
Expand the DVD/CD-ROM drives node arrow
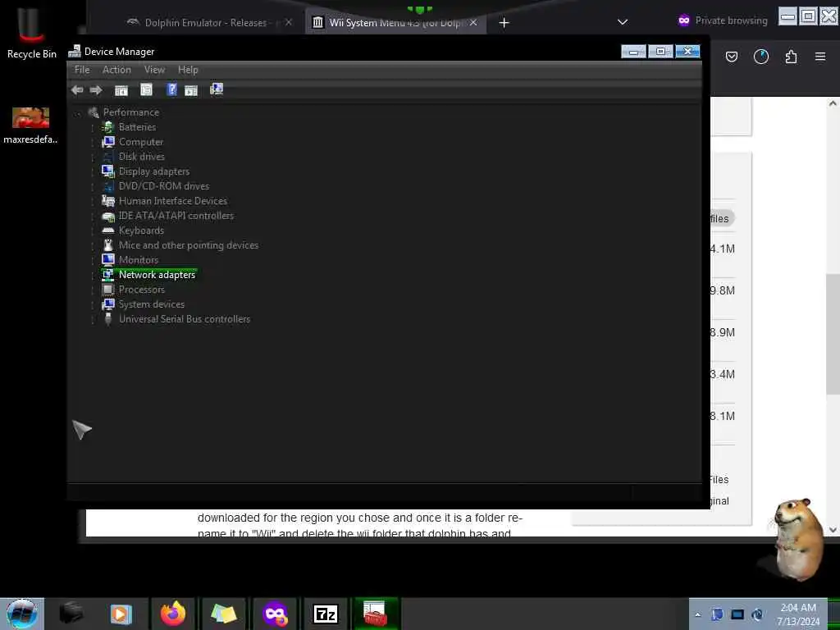coord(93,186)
